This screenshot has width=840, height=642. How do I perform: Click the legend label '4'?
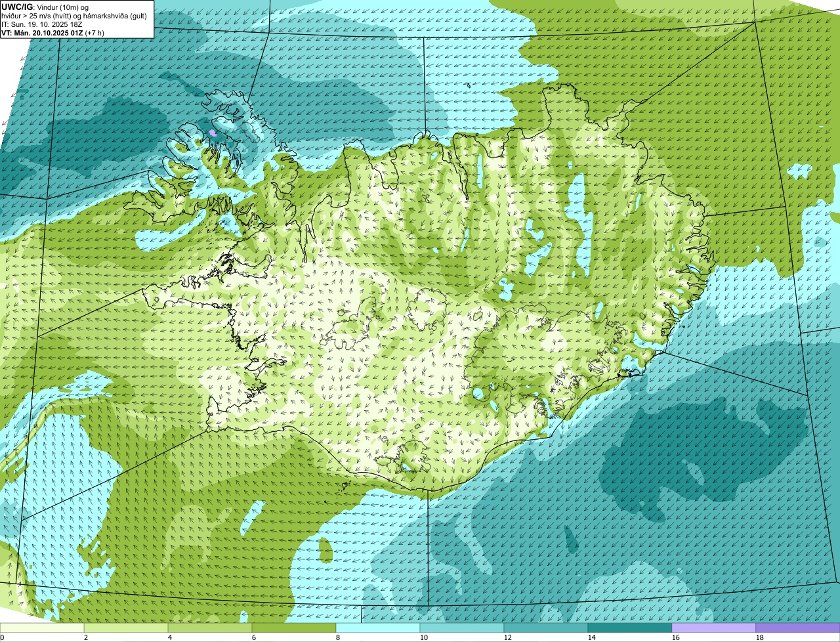(x=170, y=637)
